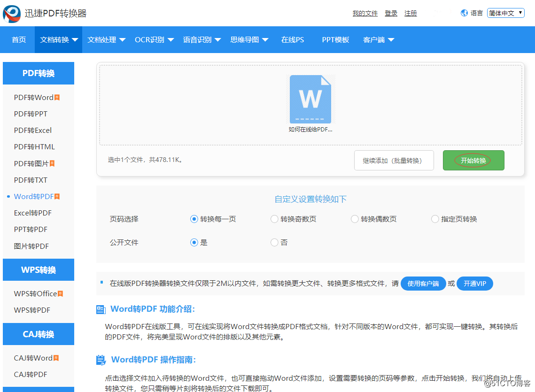Click the 登录 link
Image resolution: width=535 pixels, height=392 pixels.
pos(391,13)
